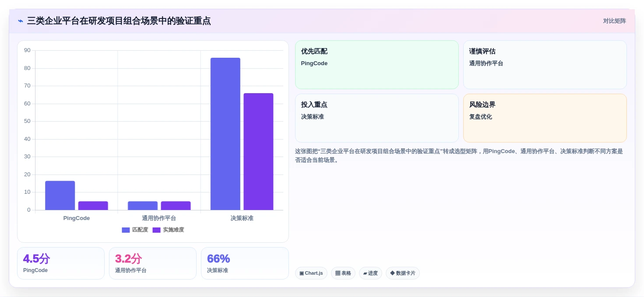Click the PingCode x-axis label
Screen dimensions: 644x297
(x=77, y=218)
